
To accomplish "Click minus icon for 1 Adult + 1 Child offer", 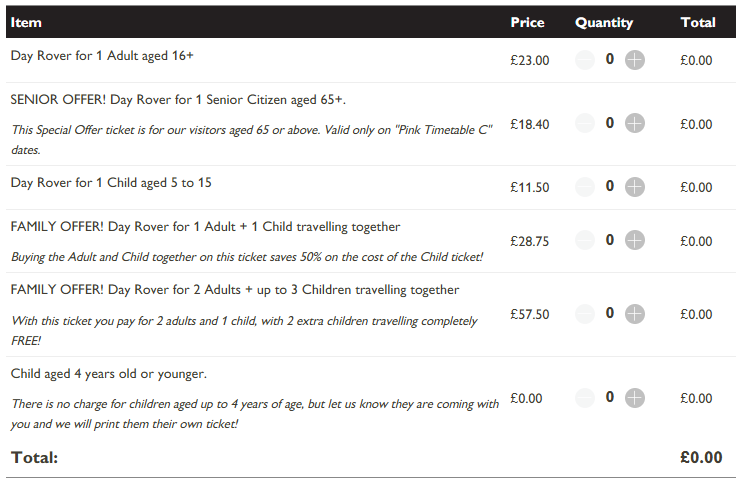I will click(585, 240).
